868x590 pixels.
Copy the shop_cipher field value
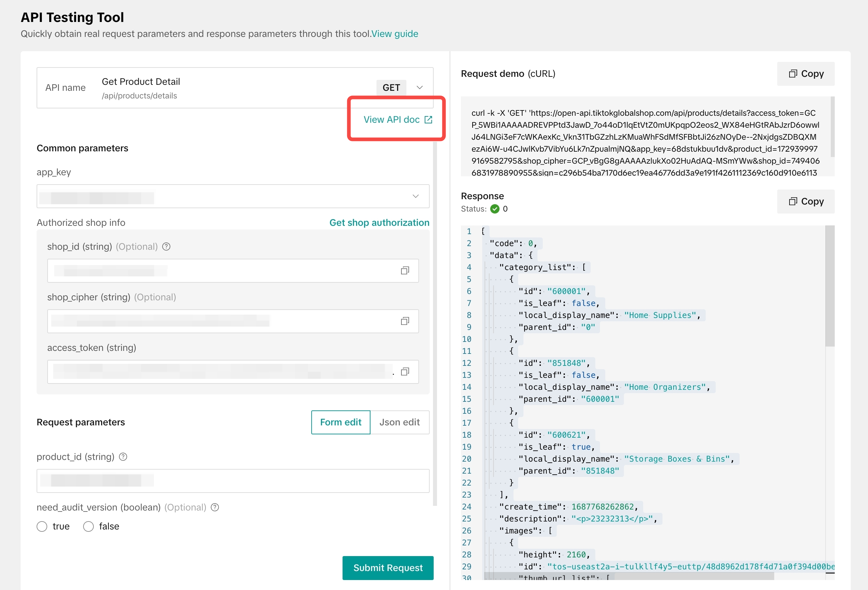[405, 321]
